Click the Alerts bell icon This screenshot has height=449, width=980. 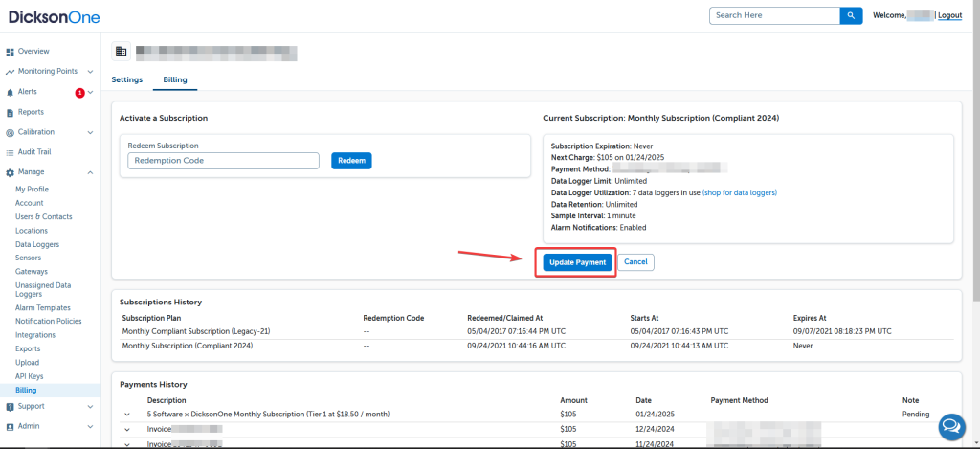point(10,92)
